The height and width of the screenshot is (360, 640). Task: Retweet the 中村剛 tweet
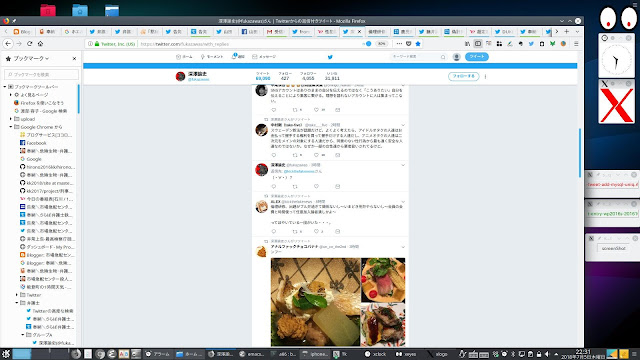(295, 155)
